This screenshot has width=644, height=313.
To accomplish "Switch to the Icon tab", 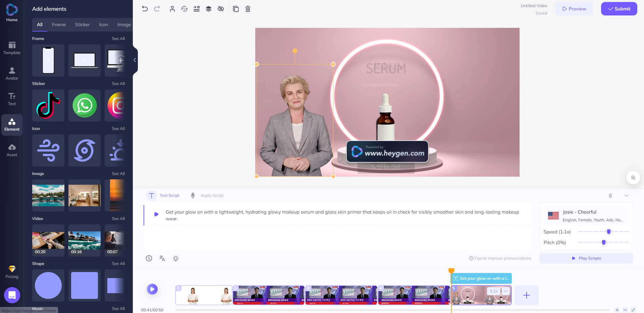I will tap(103, 25).
